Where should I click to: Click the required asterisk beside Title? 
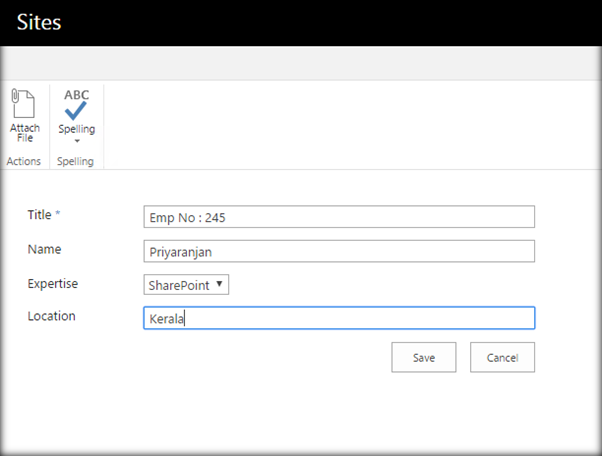58,215
